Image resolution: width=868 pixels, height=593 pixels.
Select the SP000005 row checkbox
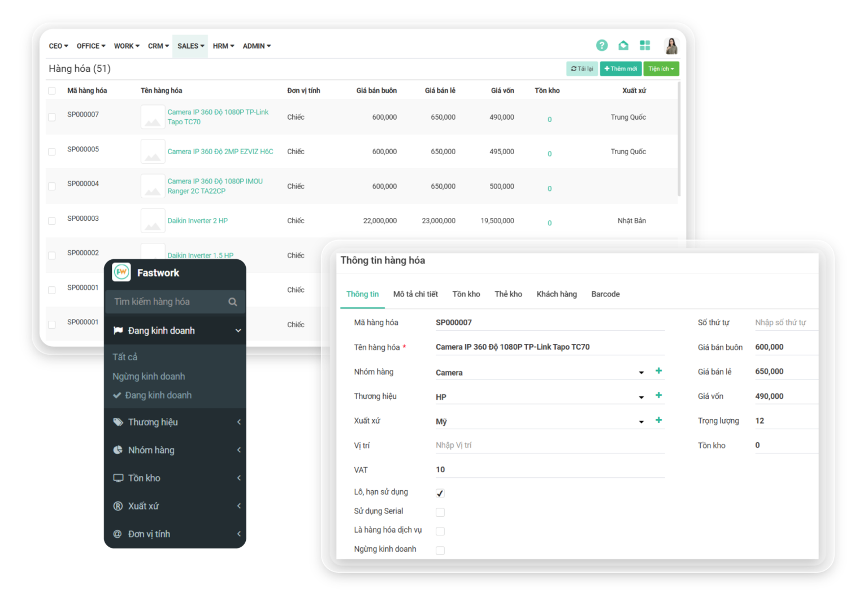point(52,152)
